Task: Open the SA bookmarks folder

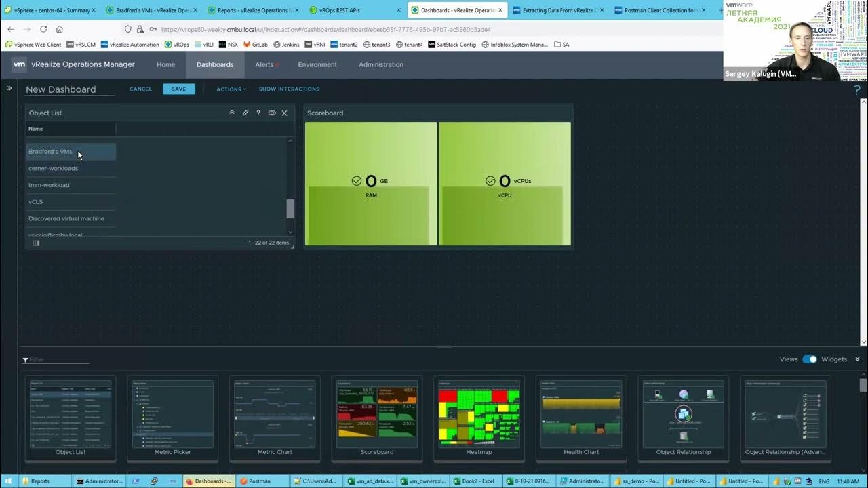Action: [x=561, y=45]
